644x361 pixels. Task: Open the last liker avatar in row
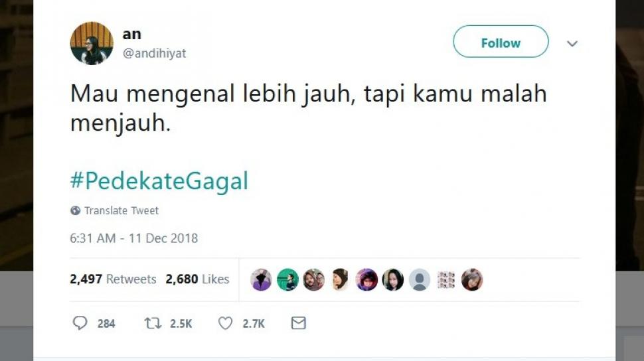tap(472, 279)
